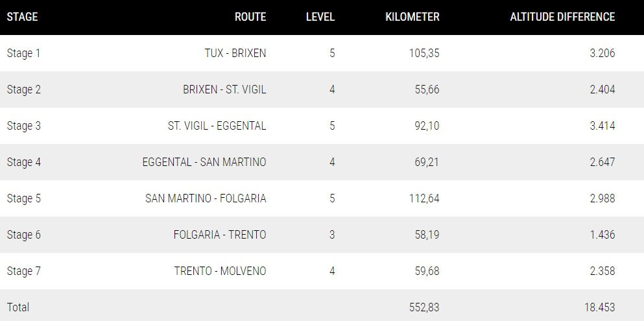This screenshot has width=644, height=321.
Task: Click the STAGE column header
Action: click(x=22, y=17)
